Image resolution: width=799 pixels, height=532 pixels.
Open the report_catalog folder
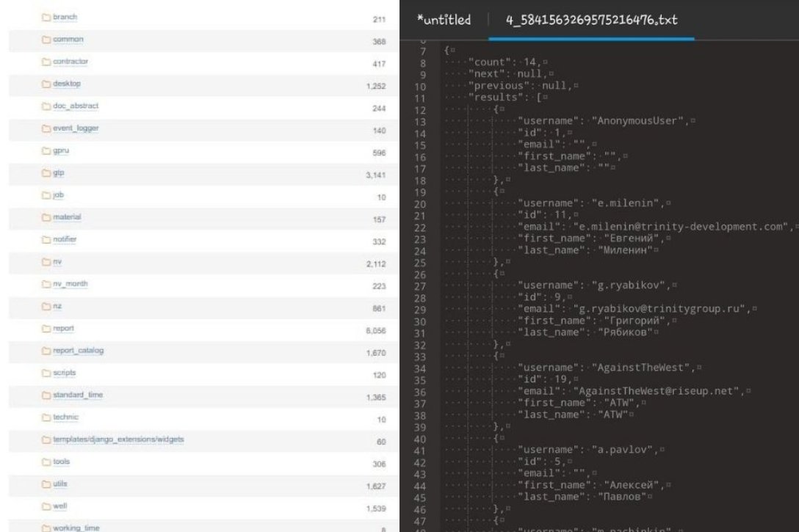point(79,351)
